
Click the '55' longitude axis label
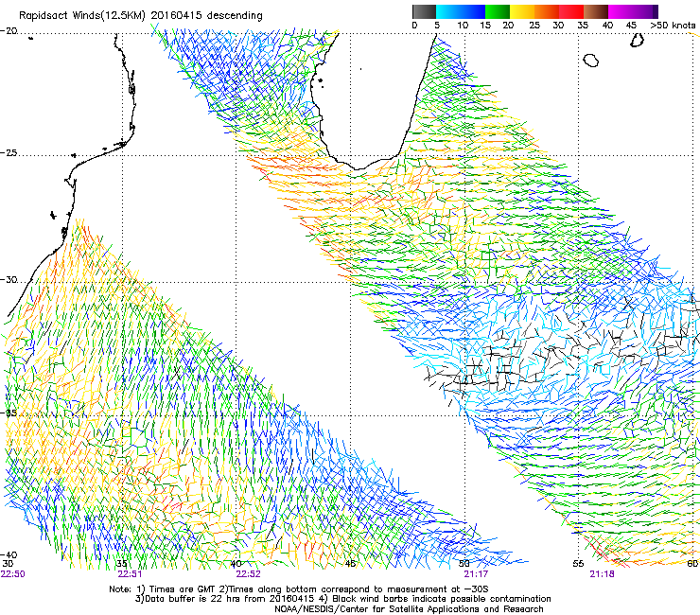578,564
